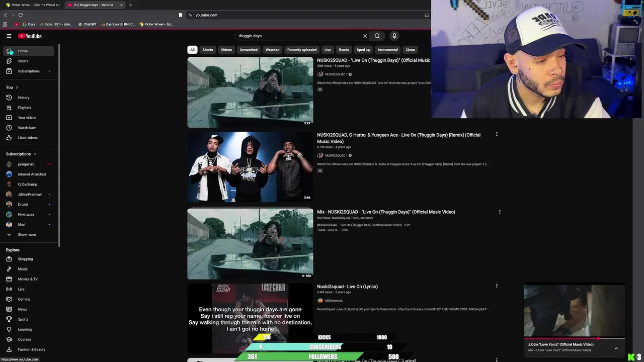Select the 'Clean' filter chip
644x362 pixels.
pyautogui.click(x=410, y=50)
